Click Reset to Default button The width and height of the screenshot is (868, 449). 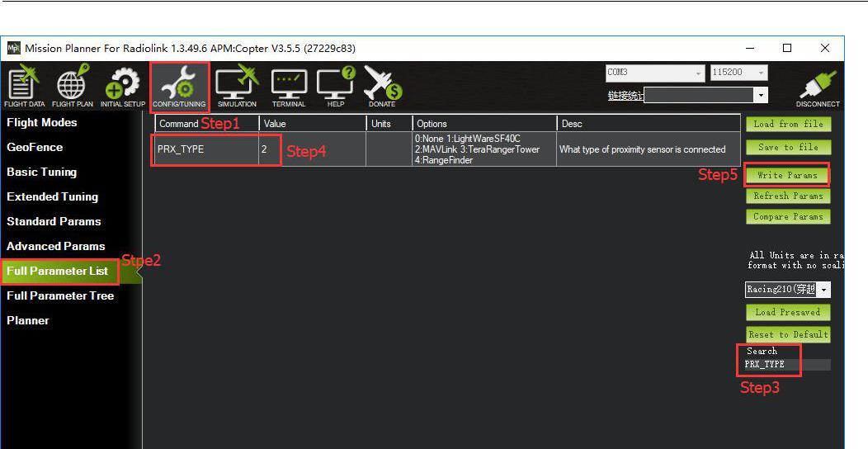coord(788,334)
